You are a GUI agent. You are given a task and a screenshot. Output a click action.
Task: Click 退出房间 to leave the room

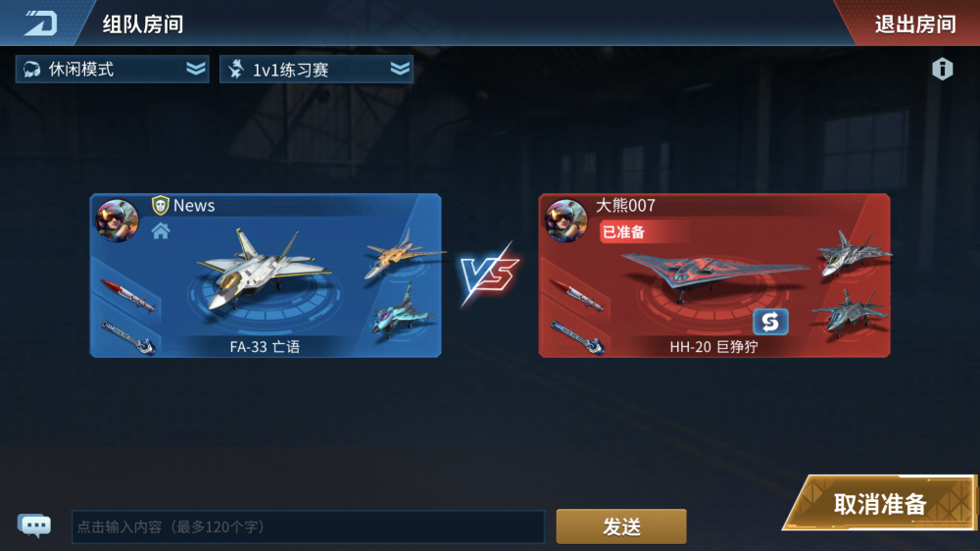tap(915, 25)
